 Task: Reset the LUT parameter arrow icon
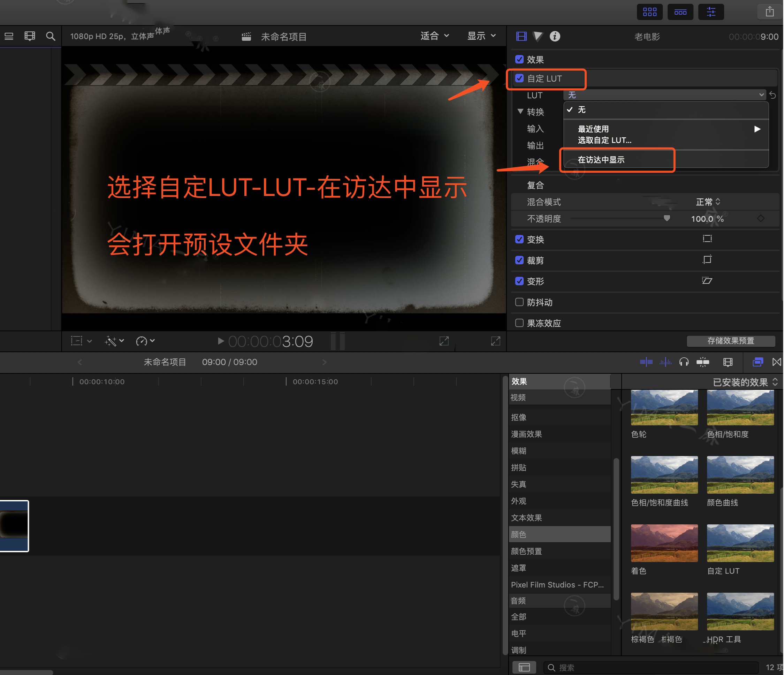point(772,95)
